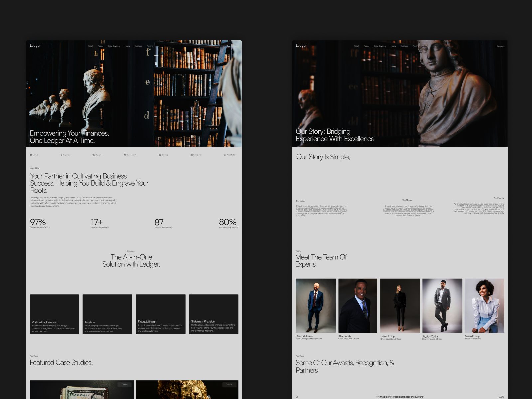
Task: Click the 'Some Of Our Awards, Recognition' heading
Action: pyautogui.click(x=345, y=366)
